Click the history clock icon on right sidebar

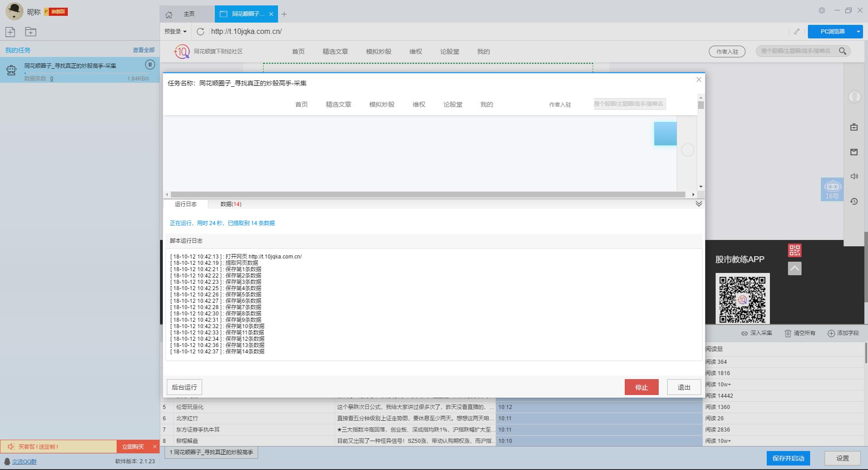[854, 202]
